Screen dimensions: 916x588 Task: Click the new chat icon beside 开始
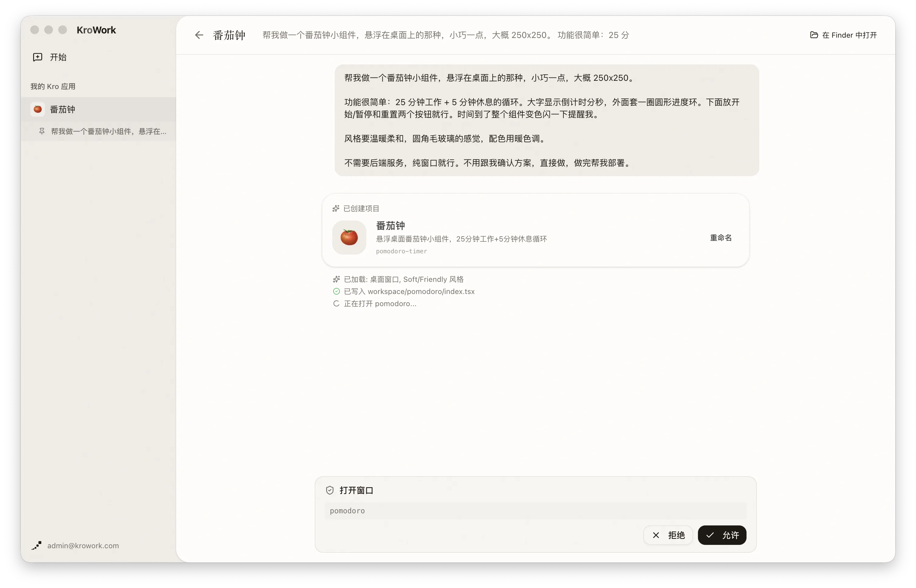(x=37, y=57)
